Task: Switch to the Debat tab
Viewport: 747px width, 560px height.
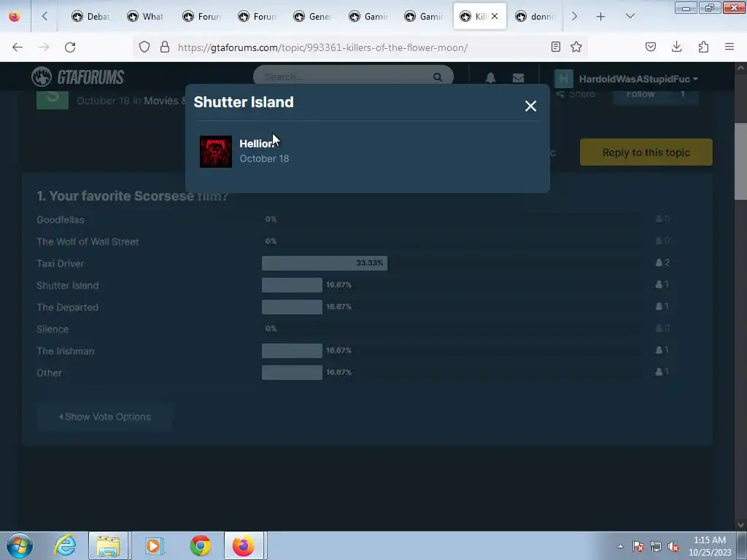Action: tap(90, 17)
